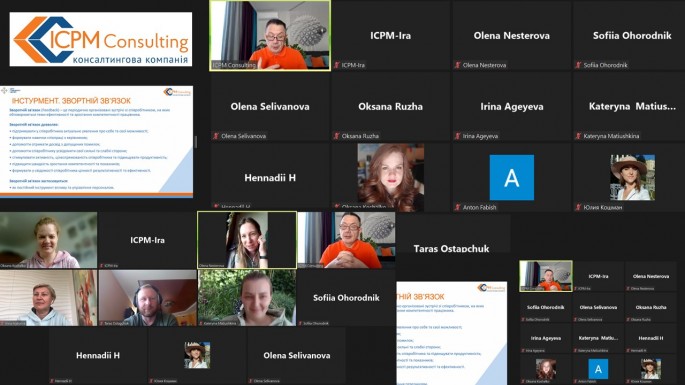The height and width of the screenshot is (385, 685).
Task: Select highlighted video of woman touching her ear
Action: point(247,240)
